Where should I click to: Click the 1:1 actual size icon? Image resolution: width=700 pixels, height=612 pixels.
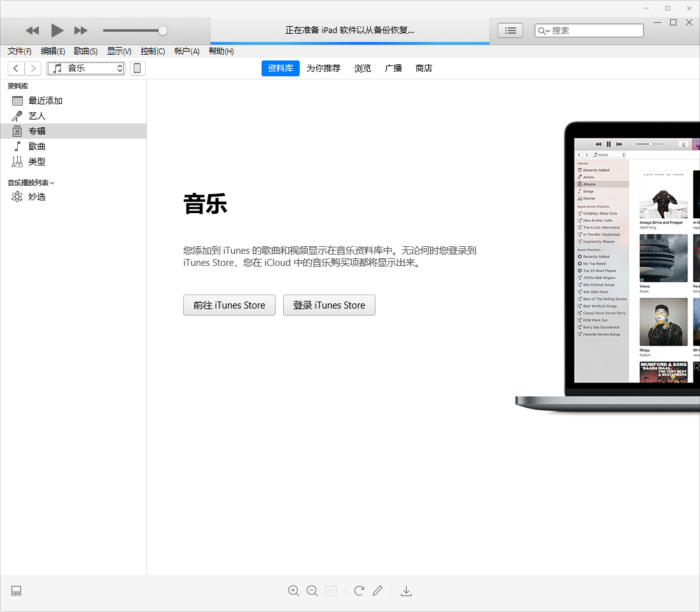tap(331, 591)
